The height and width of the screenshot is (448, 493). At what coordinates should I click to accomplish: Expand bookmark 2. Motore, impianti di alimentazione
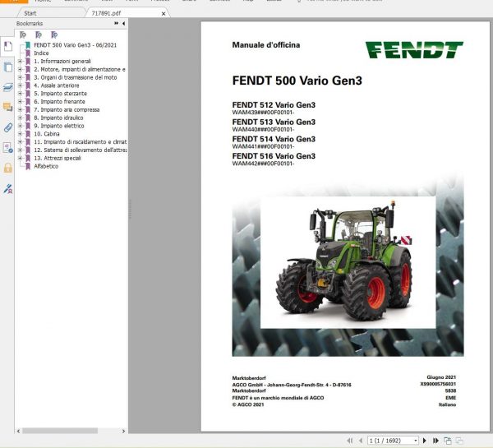[x=20, y=69]
